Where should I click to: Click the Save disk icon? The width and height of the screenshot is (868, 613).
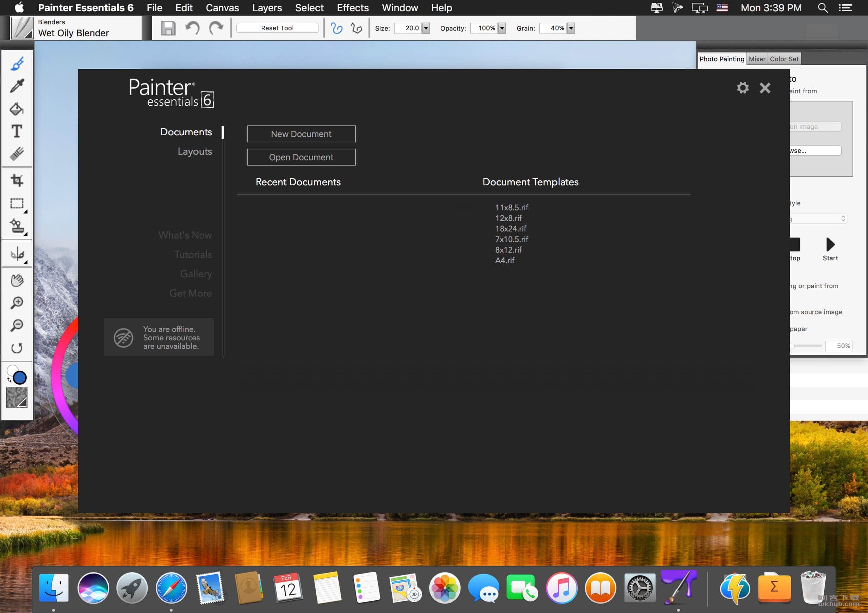point(168,28)
